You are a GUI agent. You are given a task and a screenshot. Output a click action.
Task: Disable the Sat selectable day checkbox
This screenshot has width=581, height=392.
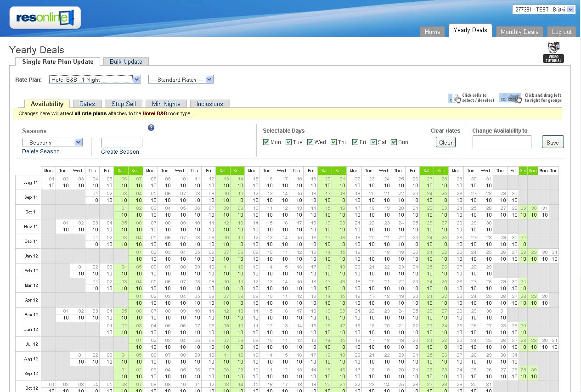(x=374, y=142)
